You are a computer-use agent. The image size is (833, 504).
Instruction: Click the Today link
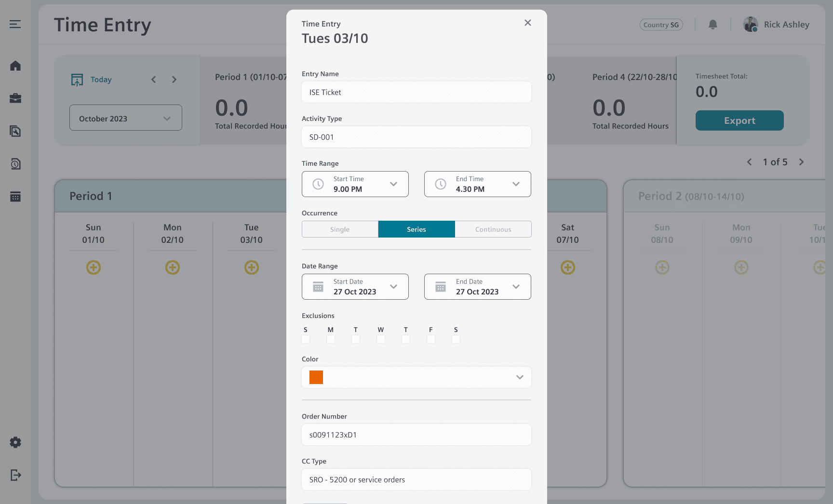pos(101,80)
